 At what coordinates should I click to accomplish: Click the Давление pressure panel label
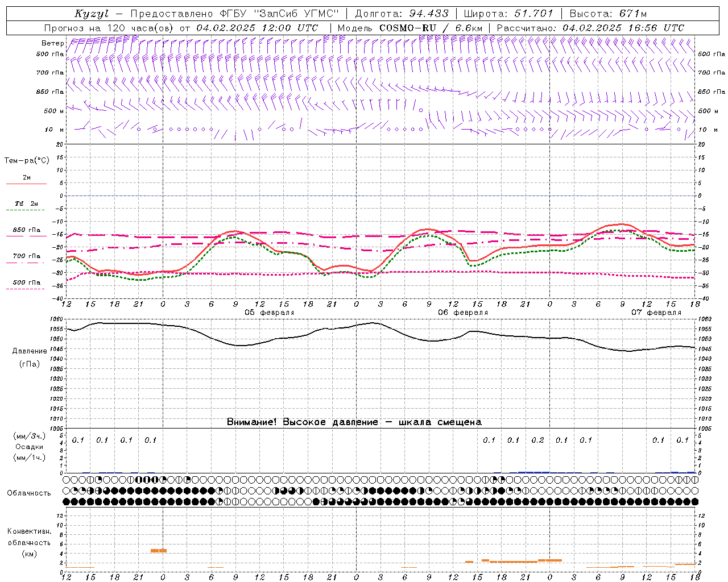tap(29, 351)
